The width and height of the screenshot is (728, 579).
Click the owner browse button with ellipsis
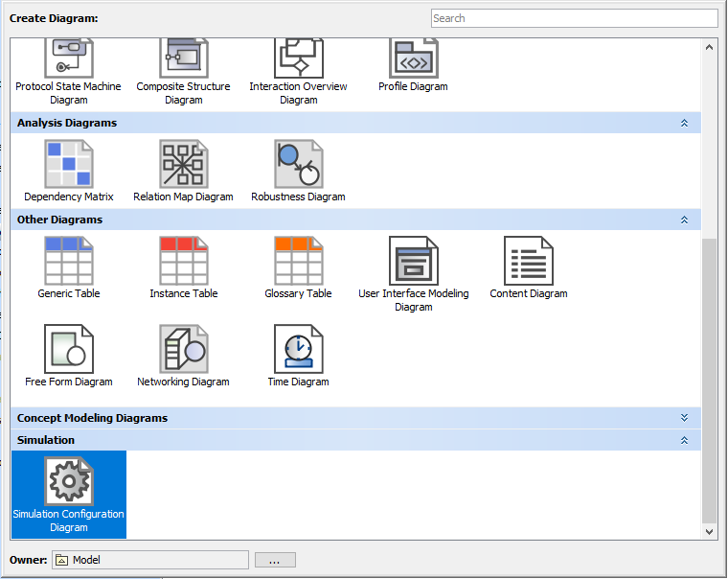(x=275, y=560)
